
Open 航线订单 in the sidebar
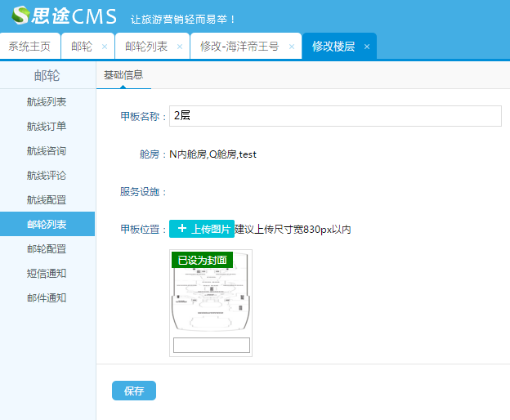47,127
